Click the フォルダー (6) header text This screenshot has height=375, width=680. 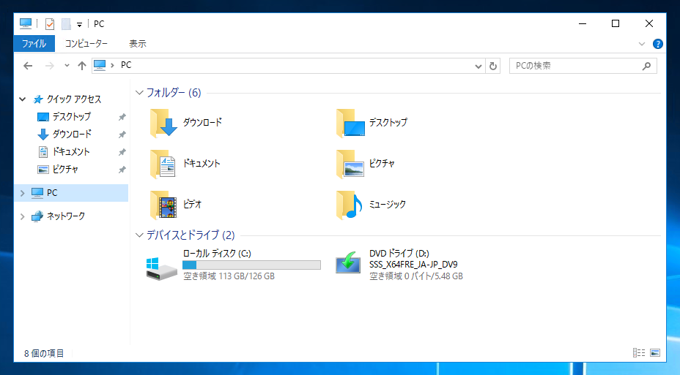click(173, 93)
